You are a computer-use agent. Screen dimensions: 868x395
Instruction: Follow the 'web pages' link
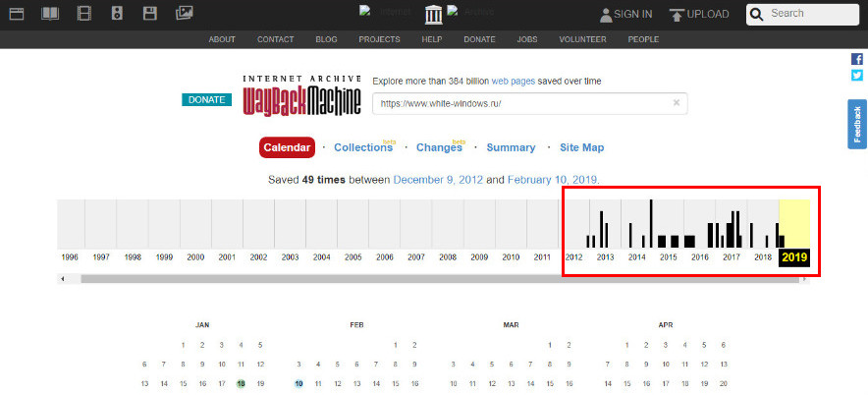[514, 81]
